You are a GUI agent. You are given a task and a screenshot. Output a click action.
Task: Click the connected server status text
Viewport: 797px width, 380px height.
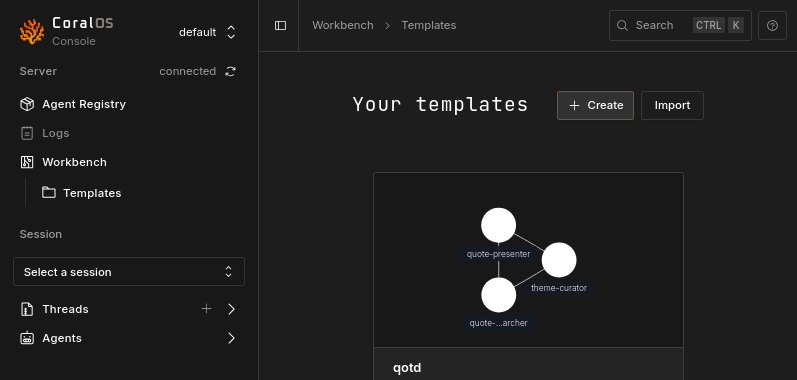click(x=188, y=72)
